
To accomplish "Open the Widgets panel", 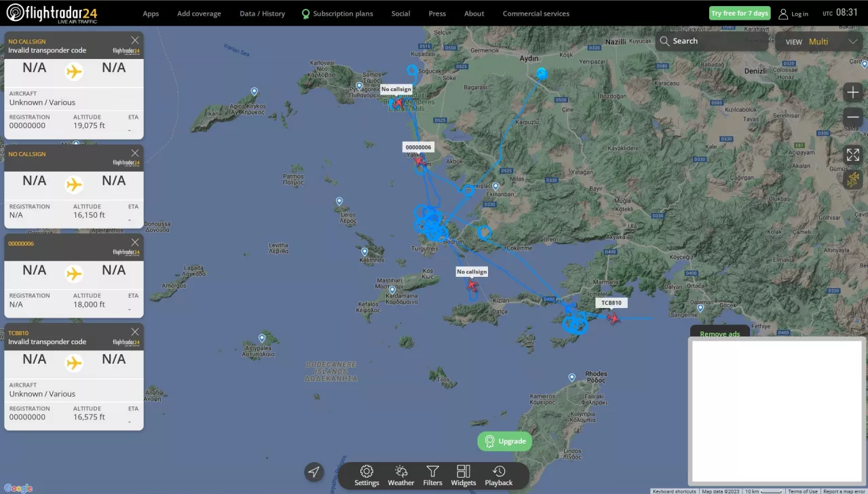I will coord(464,475).
